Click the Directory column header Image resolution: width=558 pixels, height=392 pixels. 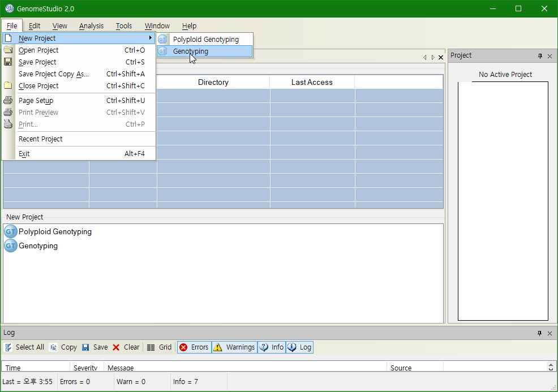213,82
